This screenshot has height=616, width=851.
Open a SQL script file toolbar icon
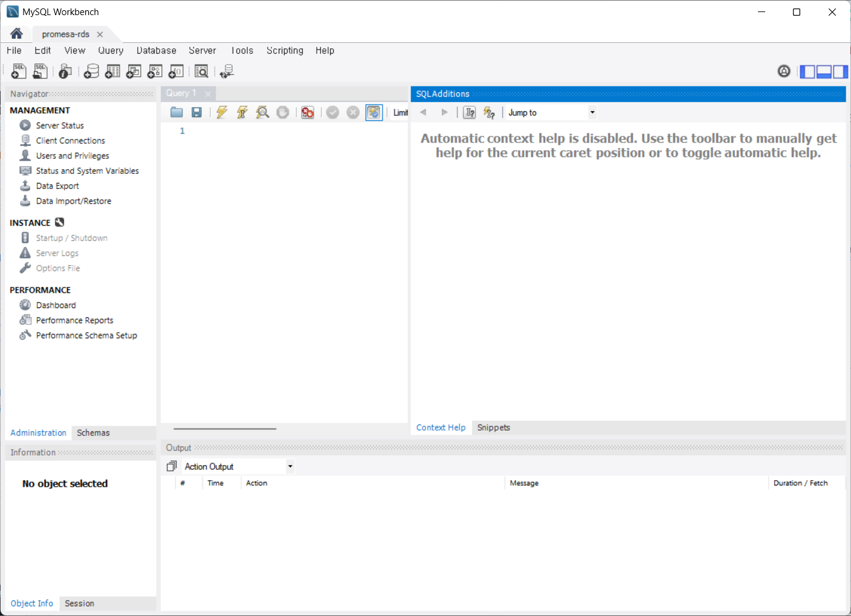(x=40, y=71)
